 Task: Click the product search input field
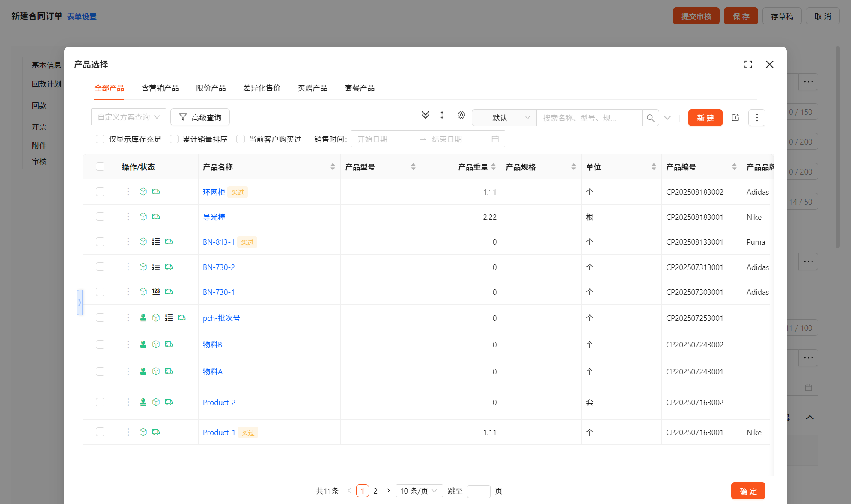coord(589,118)
